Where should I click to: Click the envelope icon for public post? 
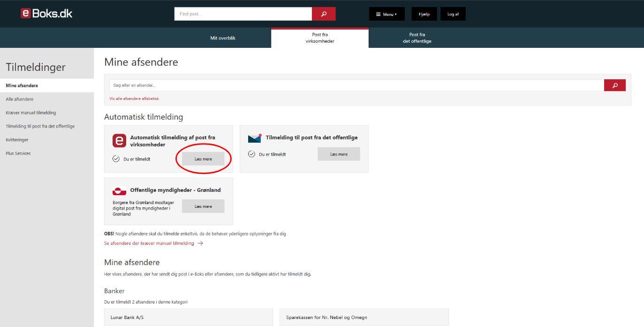pyautogui.click(x=255, y=138)
